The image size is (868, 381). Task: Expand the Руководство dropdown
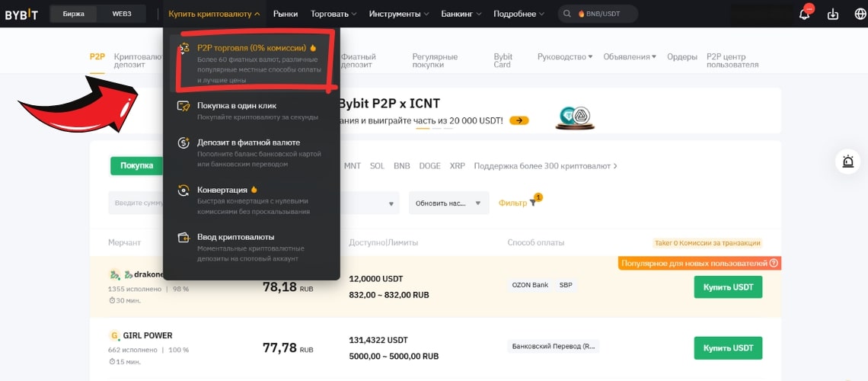coord(565,56)
